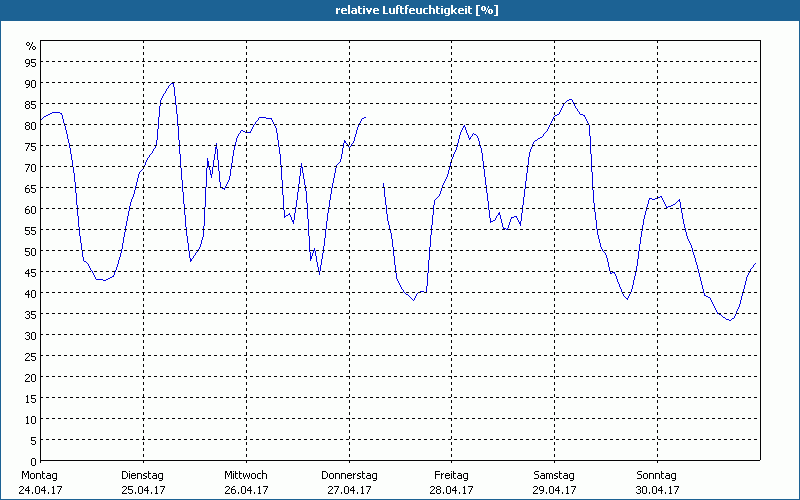Click the 90% humidity peak on Dienstag
Image resolution: width=800 pixels, height=500 pixels.
pos(173,83)
